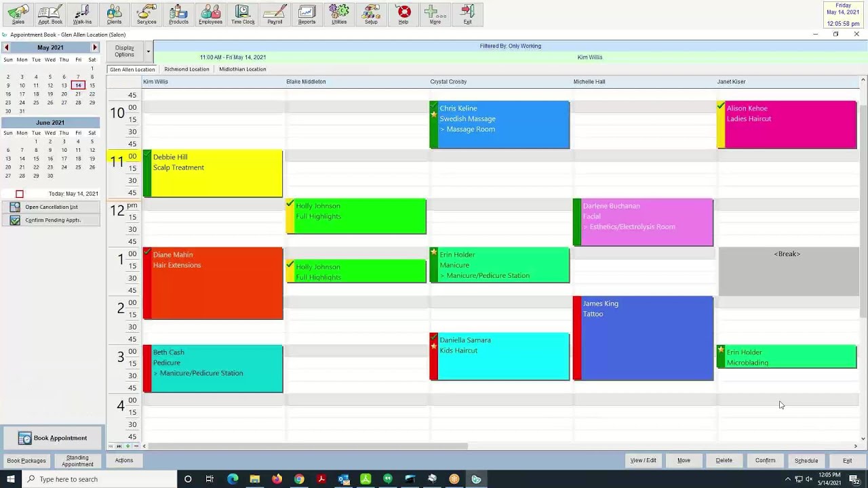Viewport: 868px width, 488px height.
Task: Select Diane Mahin Hair Extensions appointment
Action: click(213, 283)
